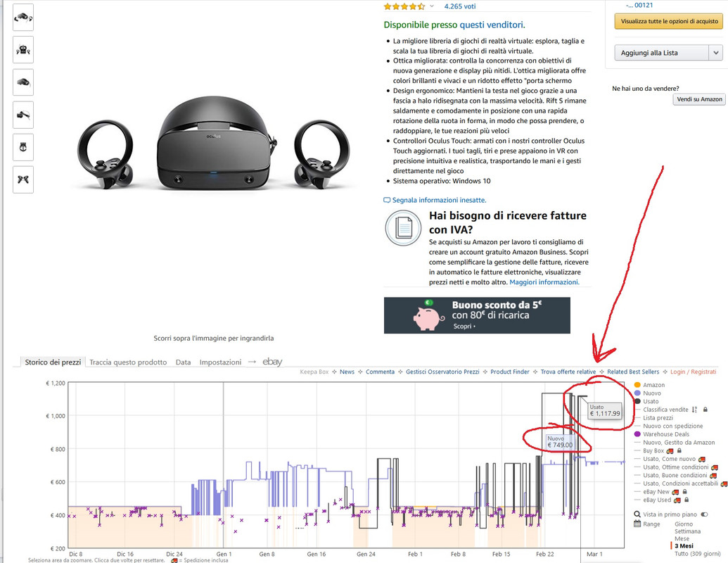Click the truck icon next to eBay Used

tap(677, 501)
